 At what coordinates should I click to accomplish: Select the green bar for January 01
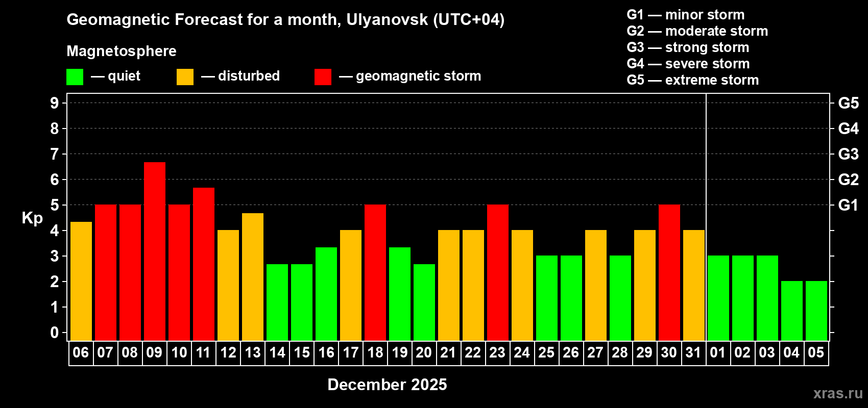point(718,298)
